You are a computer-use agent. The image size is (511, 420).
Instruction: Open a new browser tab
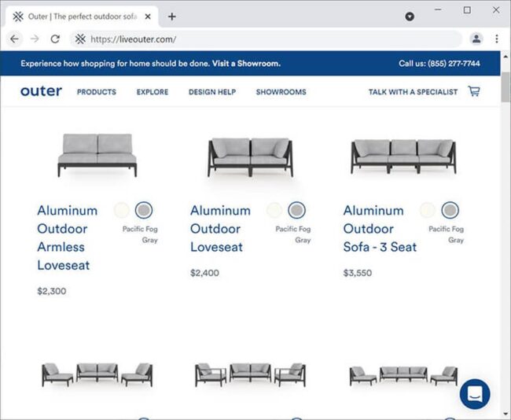[171, 17]
